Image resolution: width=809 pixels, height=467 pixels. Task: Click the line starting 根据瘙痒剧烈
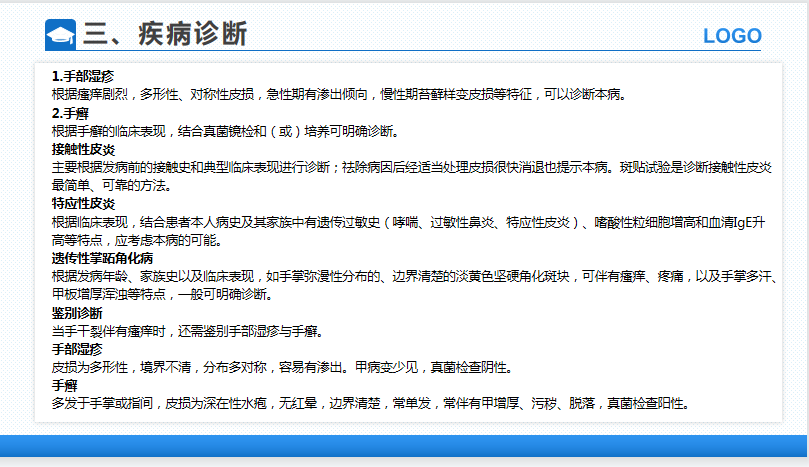tap(339, 94)
